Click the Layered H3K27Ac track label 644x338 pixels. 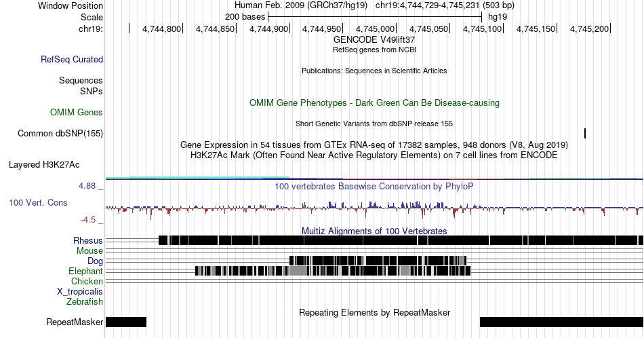click(44, 164)
